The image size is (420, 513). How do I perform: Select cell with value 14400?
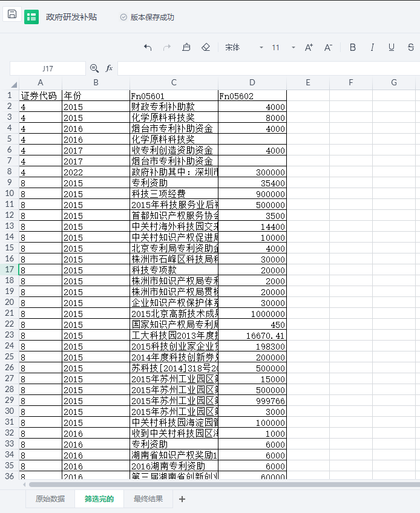coord(252,226)
